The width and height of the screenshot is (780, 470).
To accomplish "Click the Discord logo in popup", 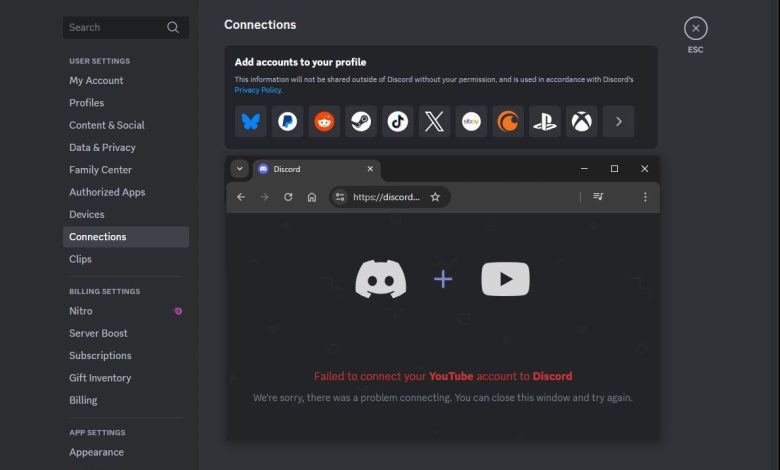I will point(381,279).
